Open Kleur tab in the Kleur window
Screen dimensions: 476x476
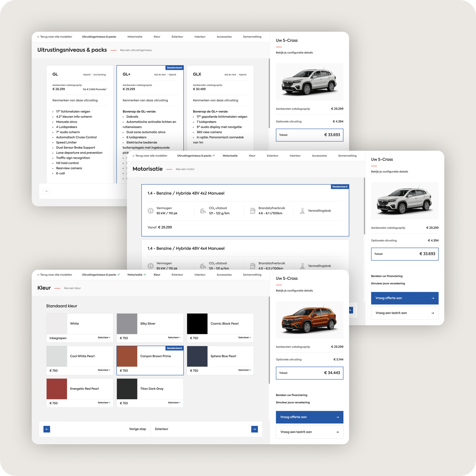click(157, 275)
